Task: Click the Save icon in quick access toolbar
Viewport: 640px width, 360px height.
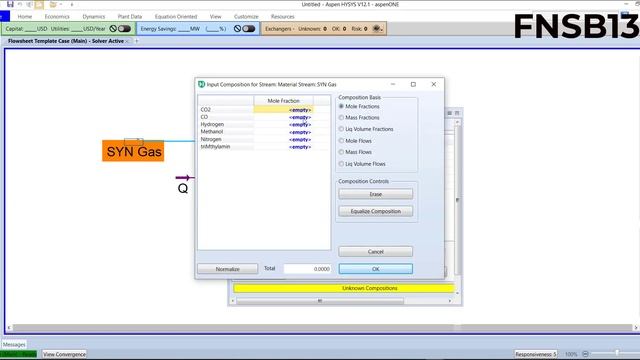Action: (x=10, y=4)
